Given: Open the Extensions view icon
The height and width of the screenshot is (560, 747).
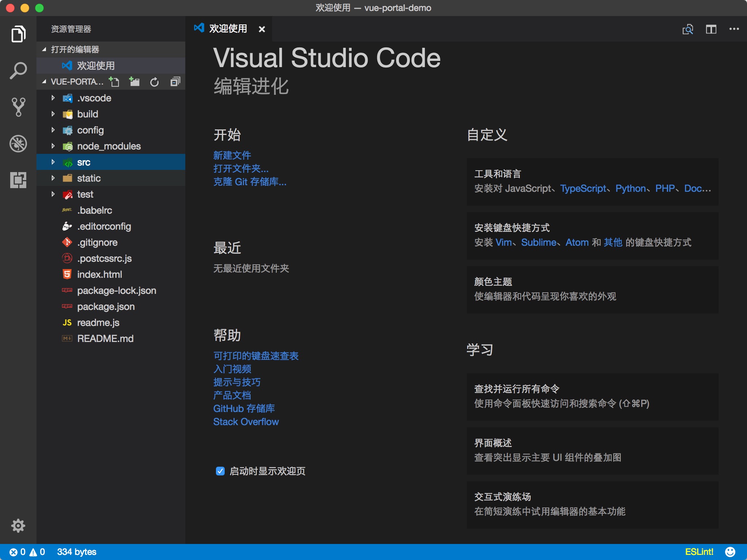Looking at the screenshot, I should [18, 180].
